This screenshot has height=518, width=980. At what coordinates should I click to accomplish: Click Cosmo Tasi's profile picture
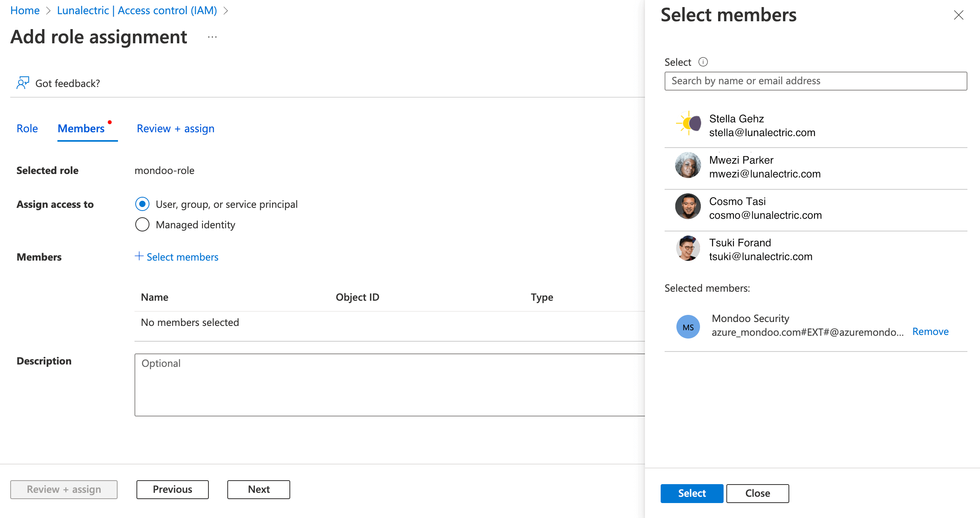pyautogui.click(x=688, y=206)
